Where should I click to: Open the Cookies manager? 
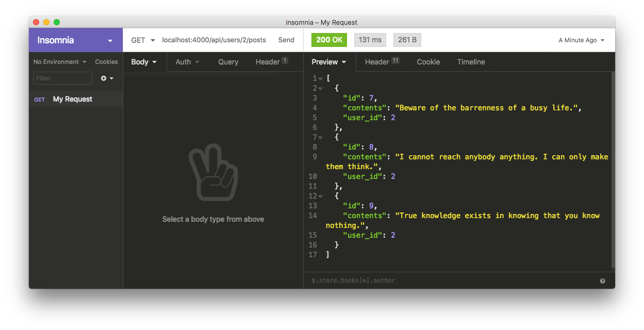coord(106,62)
